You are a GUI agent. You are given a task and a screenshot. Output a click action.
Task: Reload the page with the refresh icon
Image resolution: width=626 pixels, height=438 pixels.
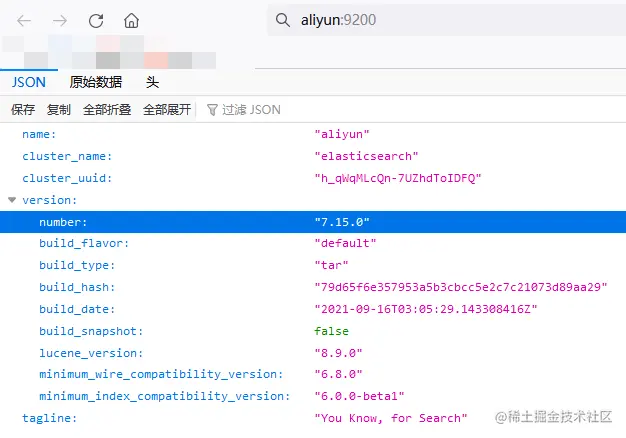(96, 20)
